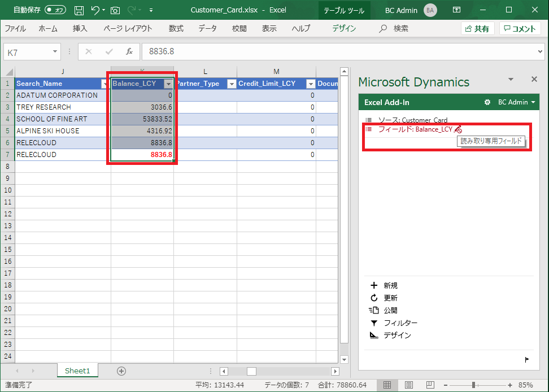Click the flag icon at pane bottom

click(x=527, y=359)
